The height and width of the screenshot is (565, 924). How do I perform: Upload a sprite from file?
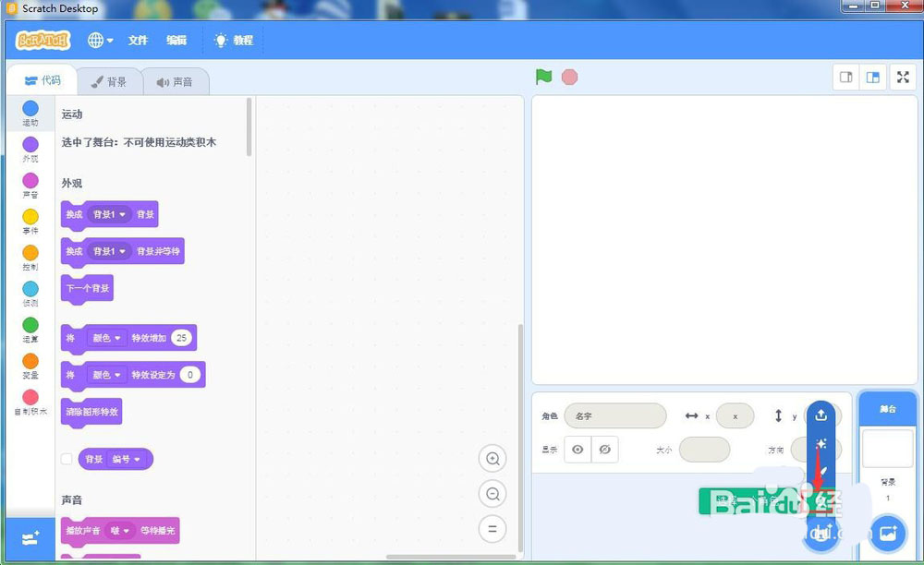coord(820,415)
